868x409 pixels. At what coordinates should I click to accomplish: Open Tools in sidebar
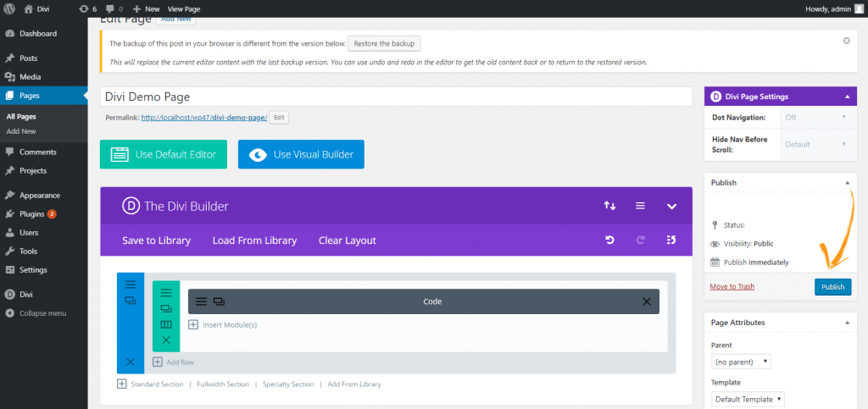[x=28, y=251]
